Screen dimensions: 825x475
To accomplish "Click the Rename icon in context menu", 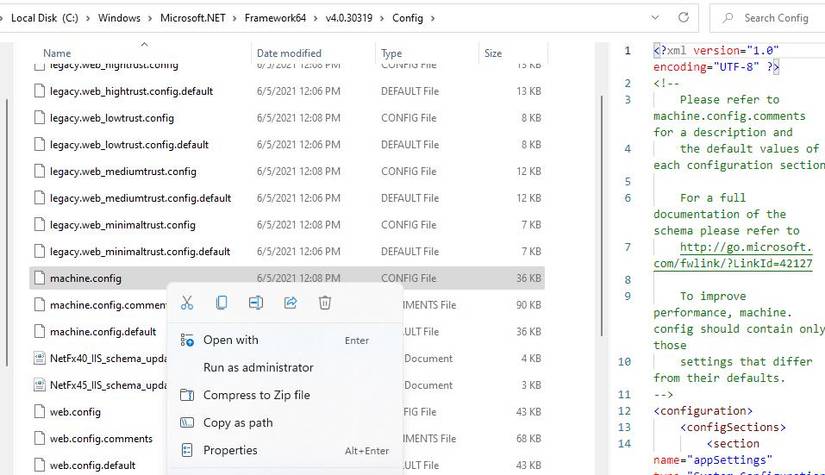I will click(x=256, y=303).
